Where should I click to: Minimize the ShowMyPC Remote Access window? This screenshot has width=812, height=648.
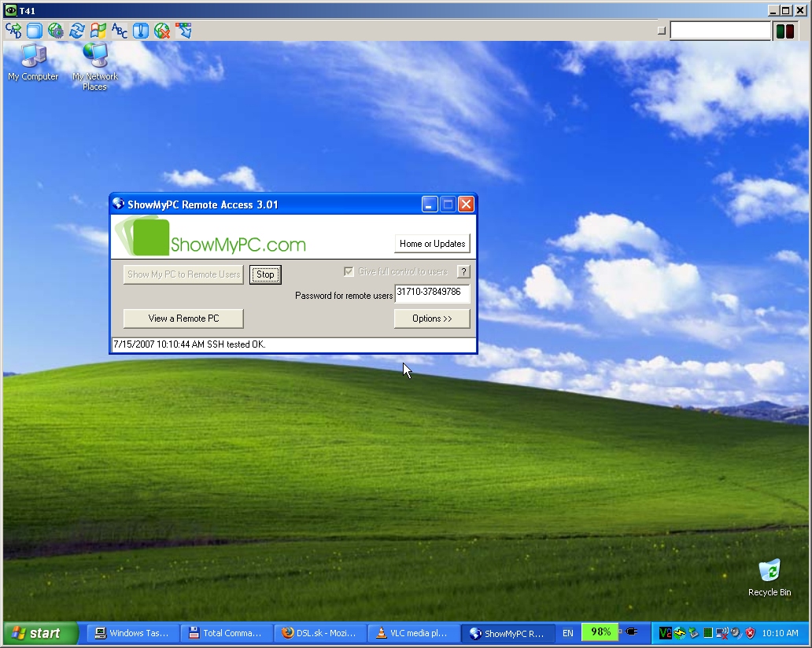(x=430, y=204)
